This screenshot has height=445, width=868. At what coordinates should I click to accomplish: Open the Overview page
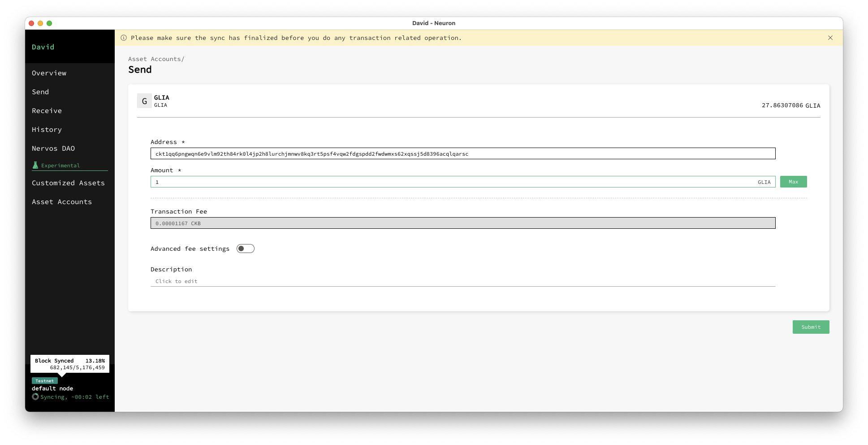[x=49, y=73]
